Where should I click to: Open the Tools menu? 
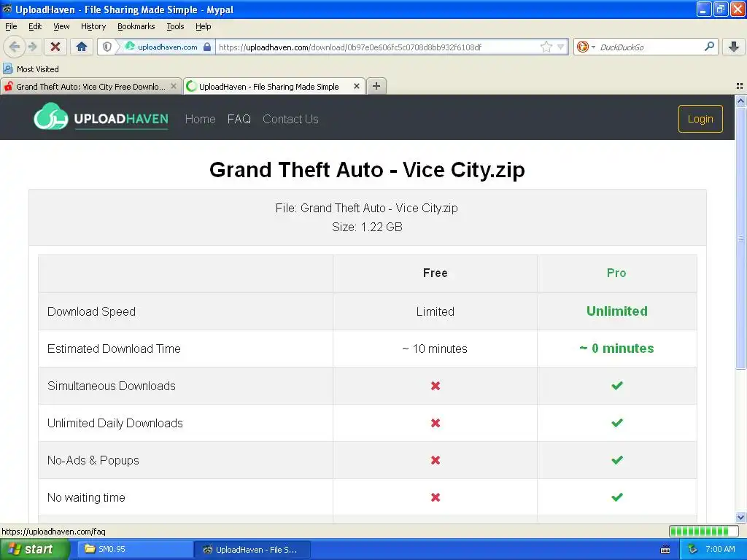pyautogui.click(x=175, y=26)
